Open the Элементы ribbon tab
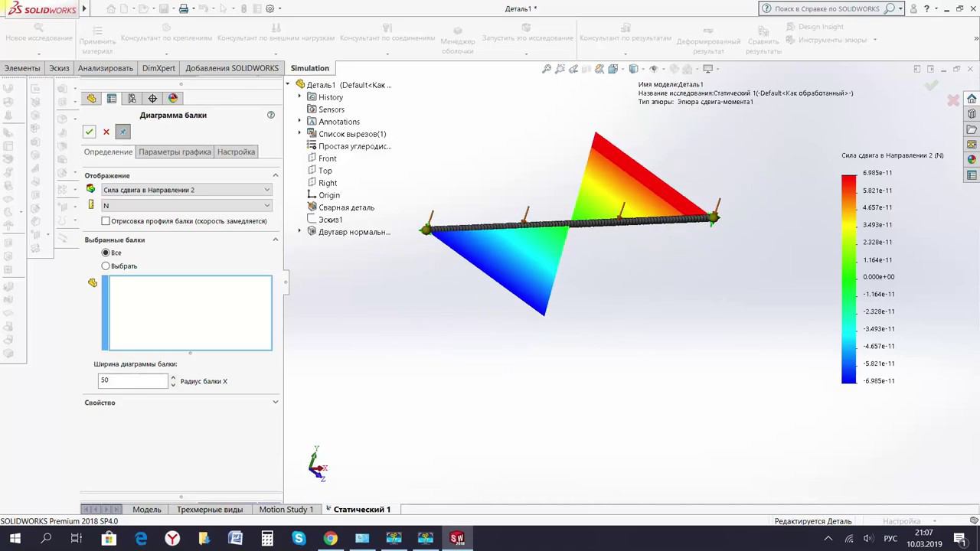Screen dimensions: 980x551 pyautogui.click(x=22, y=68)
